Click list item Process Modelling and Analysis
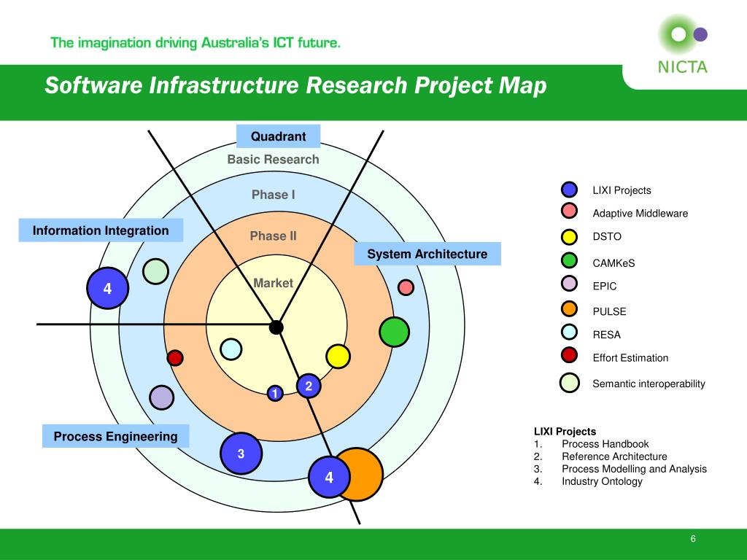747x560 pixels. [x=634, y=469]
